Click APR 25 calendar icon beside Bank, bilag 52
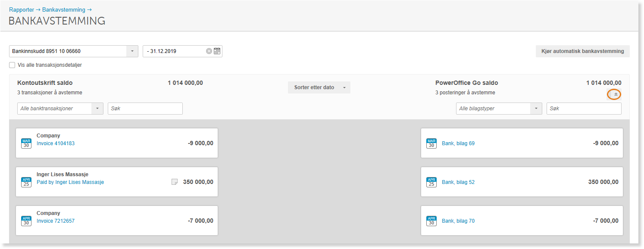Image resolution: width=644 pixels, height=249 pixels. (431, 182)
